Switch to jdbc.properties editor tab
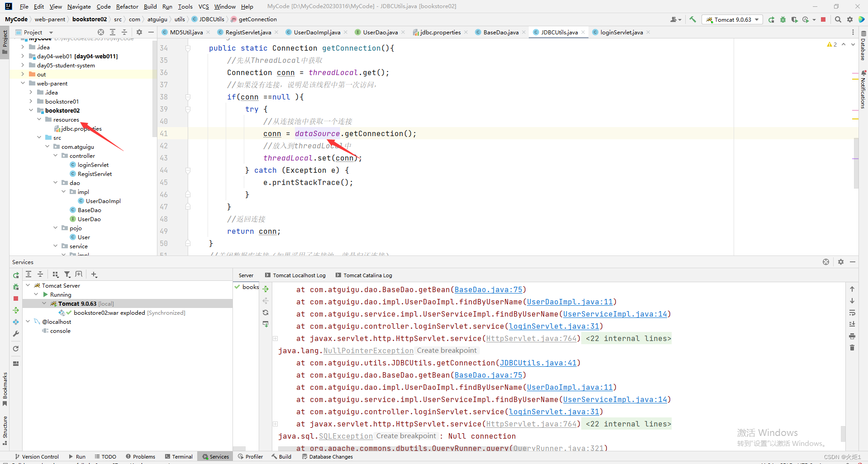The image size is (868, 464). click(x=440, y=32)
